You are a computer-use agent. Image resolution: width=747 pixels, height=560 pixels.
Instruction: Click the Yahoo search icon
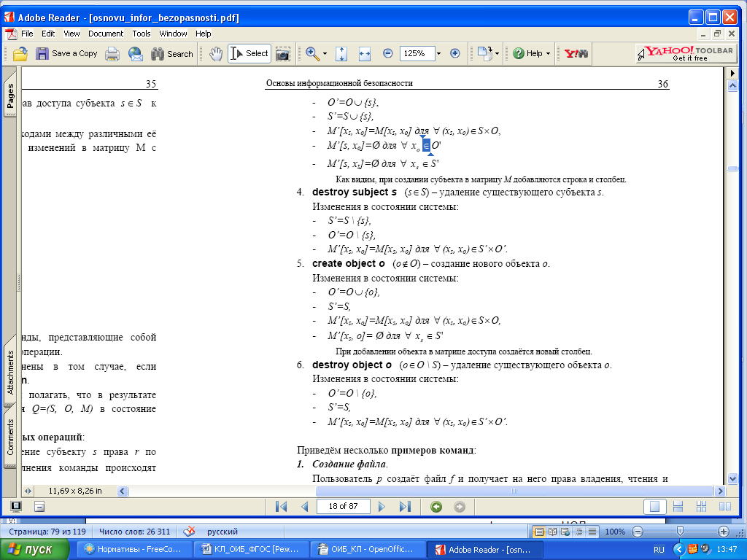[576, 53]
